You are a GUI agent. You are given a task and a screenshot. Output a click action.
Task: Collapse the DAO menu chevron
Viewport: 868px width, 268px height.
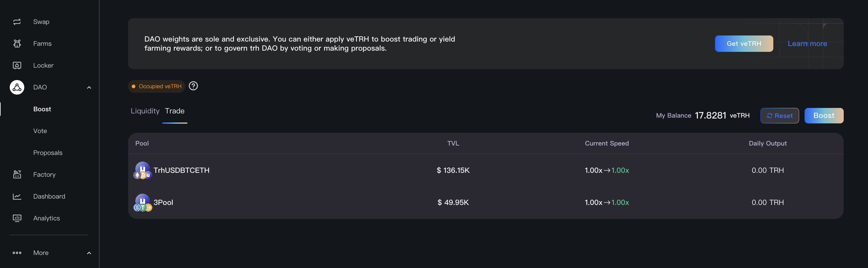[89, 88]
